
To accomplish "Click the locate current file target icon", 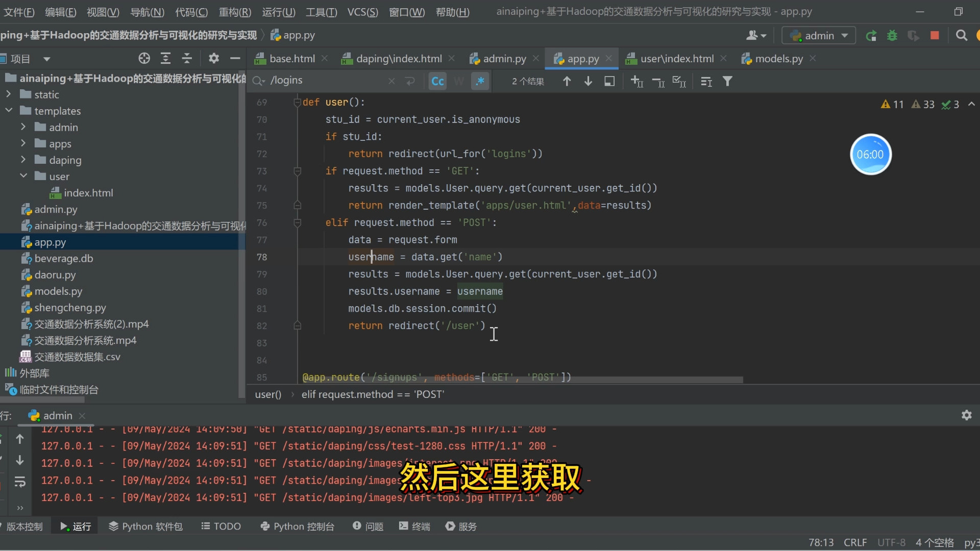I will [144, 59].
